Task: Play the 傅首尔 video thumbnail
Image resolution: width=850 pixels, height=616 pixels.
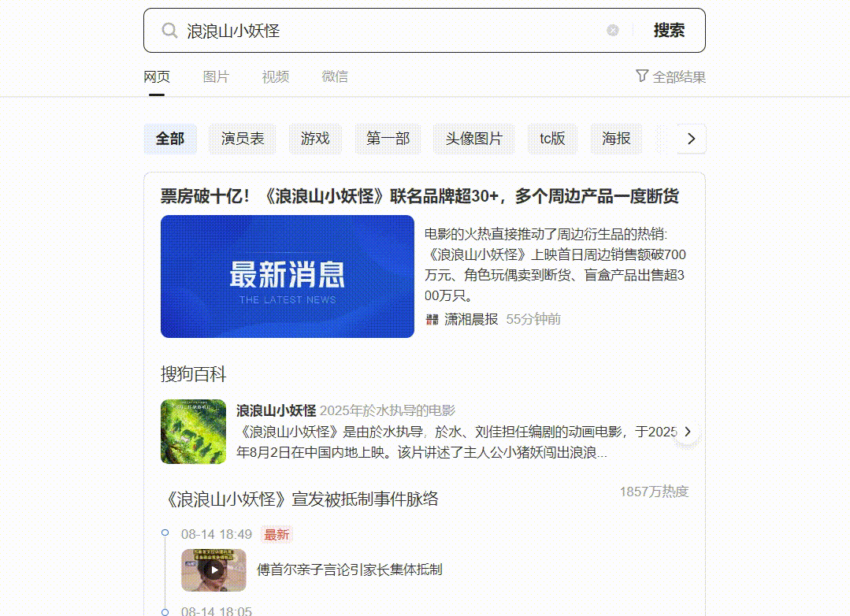Action: point(213,570)
